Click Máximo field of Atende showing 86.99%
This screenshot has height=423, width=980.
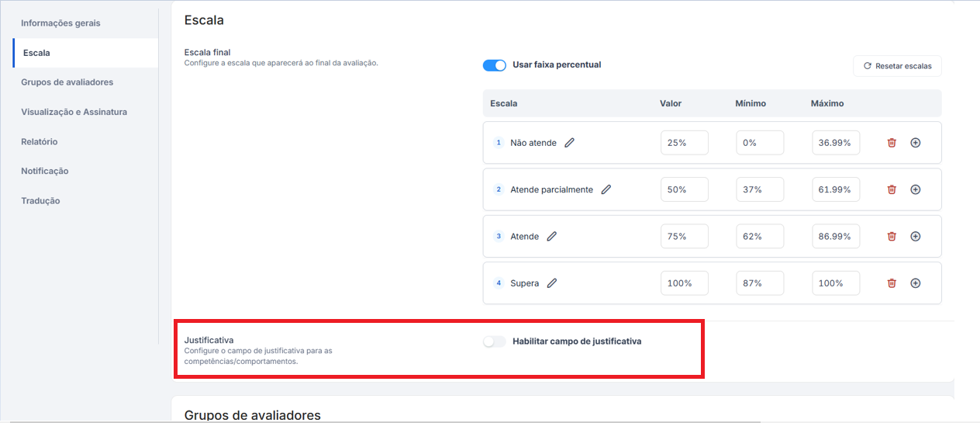point(836,236)
